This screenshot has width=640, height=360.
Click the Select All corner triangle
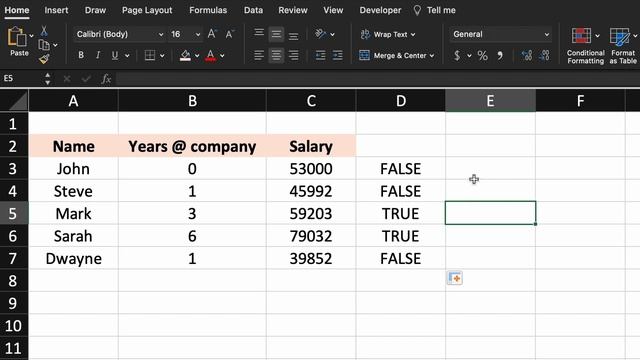click(17, 102)
